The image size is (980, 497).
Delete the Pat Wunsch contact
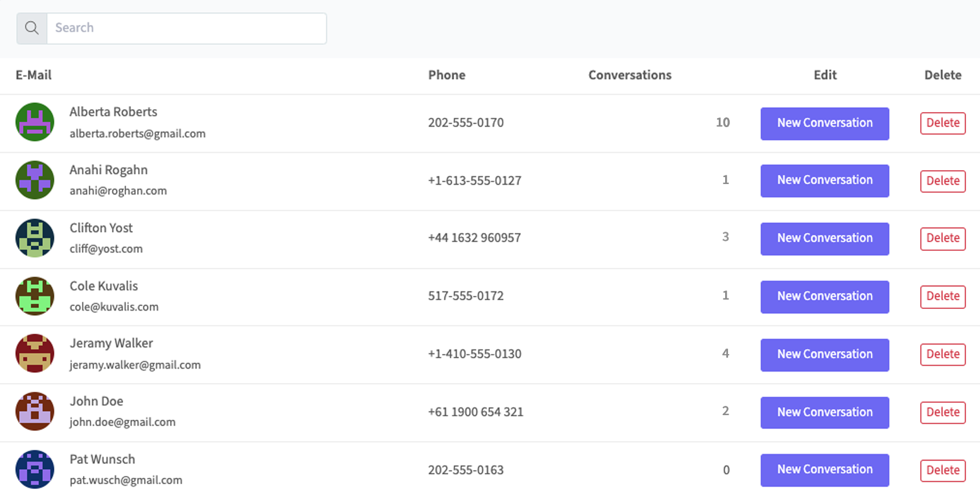(942, 470)
